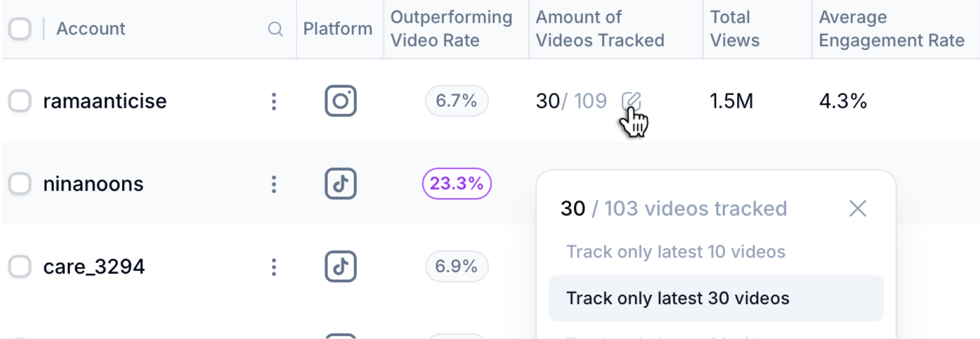Check the ninanoons row checkbox
Image resolution: width=980 pixels, height=339 pixels.
(x=20, y=184)
